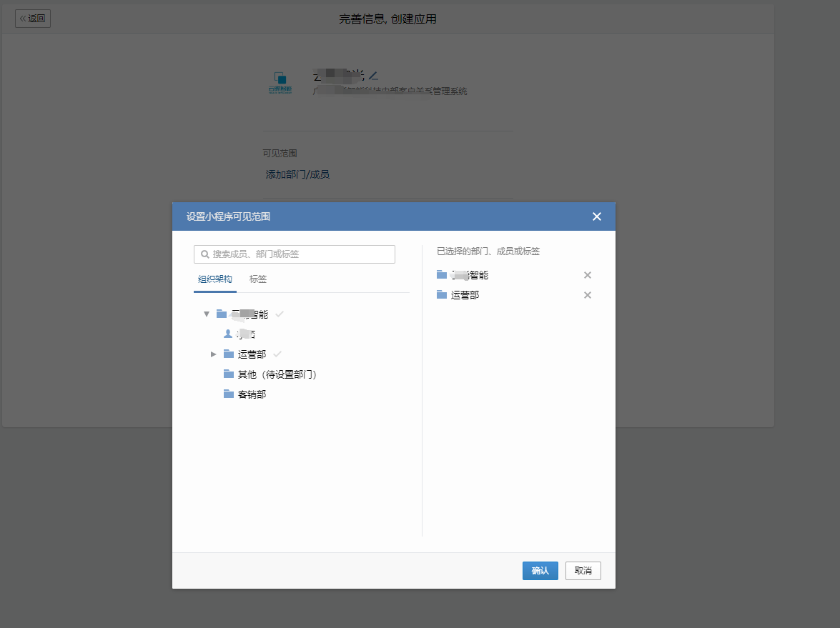Viewport: 840px width, 628px height.
Task: Open 添加部门/成员 link
Action: [297, 174]
